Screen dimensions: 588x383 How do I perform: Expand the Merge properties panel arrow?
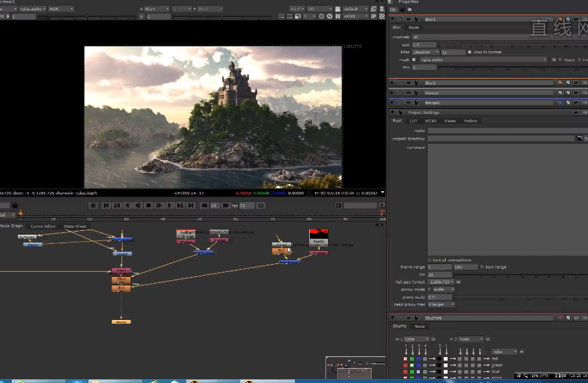coord(392,103)
